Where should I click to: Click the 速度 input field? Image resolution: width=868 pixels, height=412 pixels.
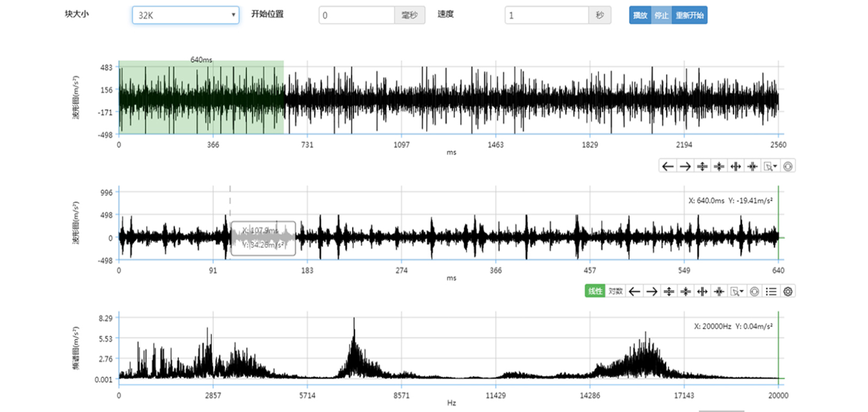pyautogui.click(x=546, y=15)
